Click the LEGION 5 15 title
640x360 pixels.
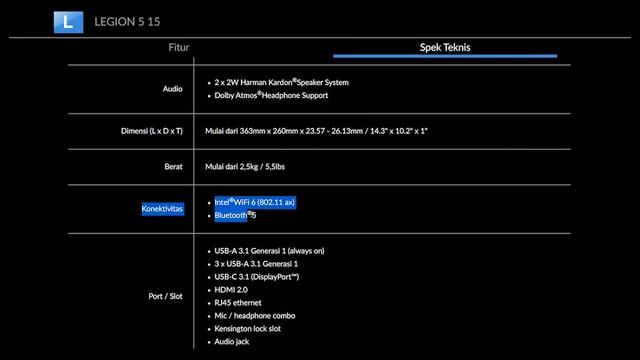coord(127,22)
